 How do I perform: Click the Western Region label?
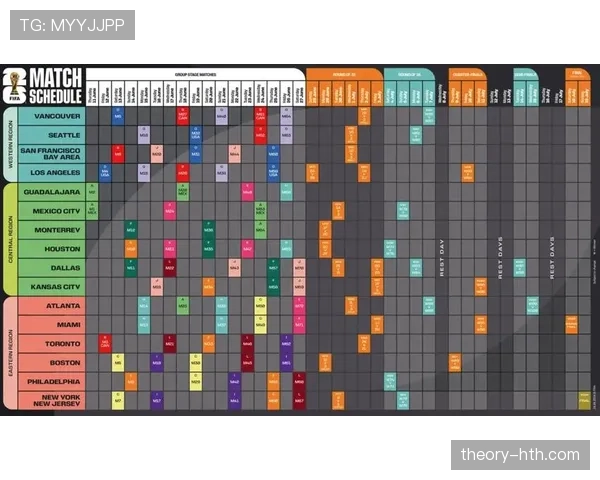click(10, 144)
